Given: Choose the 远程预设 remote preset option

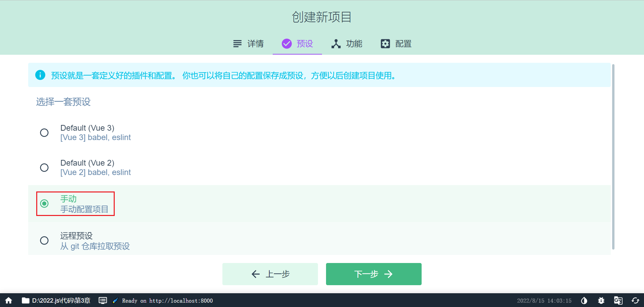Looking at the screenshot, I should tap(44, 240).
